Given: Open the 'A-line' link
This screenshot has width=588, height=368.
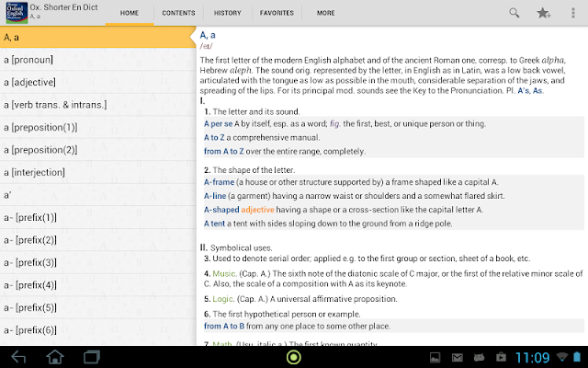Looking at the screenshot, I should pos(215,196).
